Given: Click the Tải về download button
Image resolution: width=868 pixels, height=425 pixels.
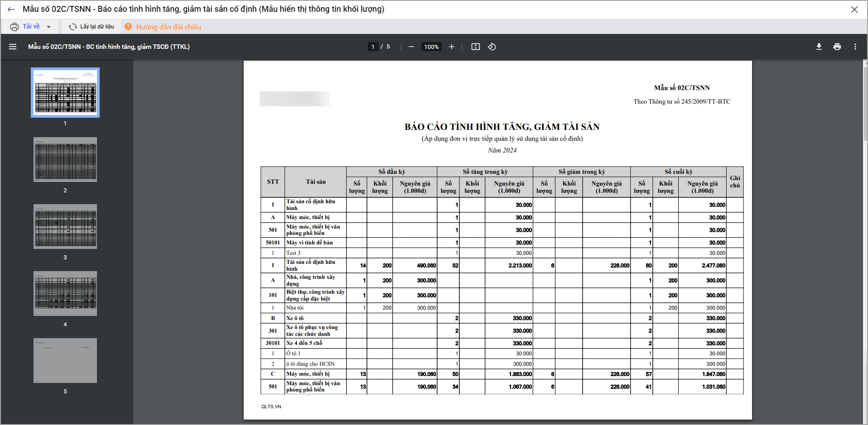Looking at the screenshot, I should click(25, 27).
